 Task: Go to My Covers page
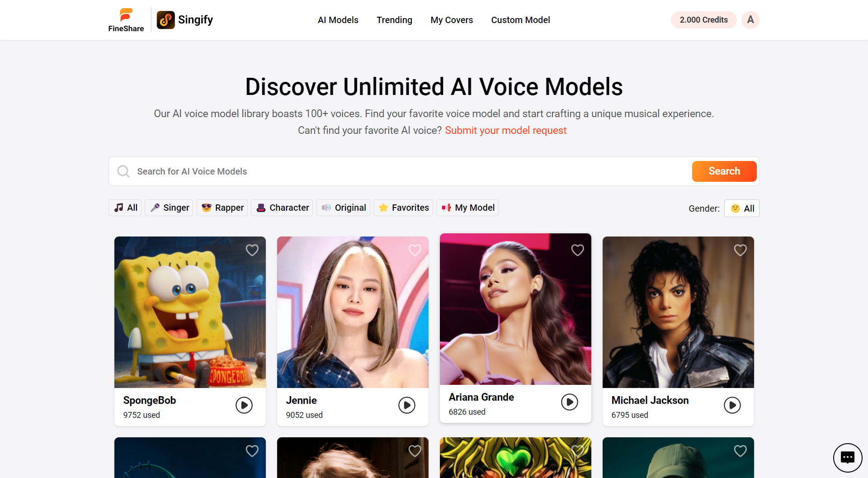coord(452,20)
